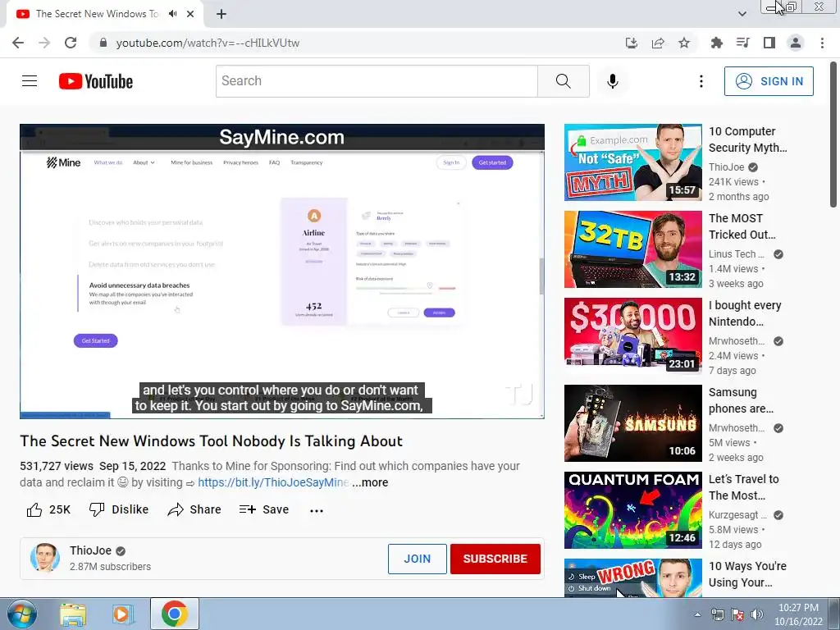Open Windows Explorer from taskbar
The width and height of the screenshot is (840, 630).
pos(73,614)
